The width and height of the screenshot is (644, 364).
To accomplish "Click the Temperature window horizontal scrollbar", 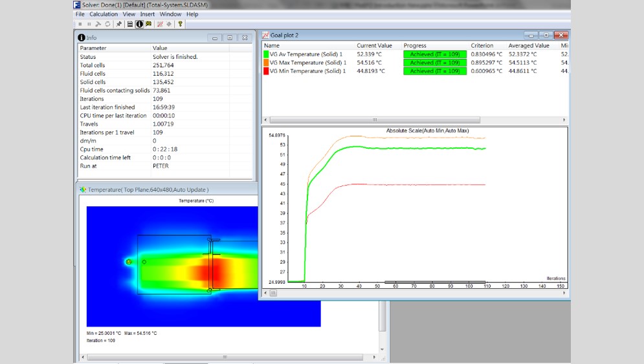I will pos(225,357).
